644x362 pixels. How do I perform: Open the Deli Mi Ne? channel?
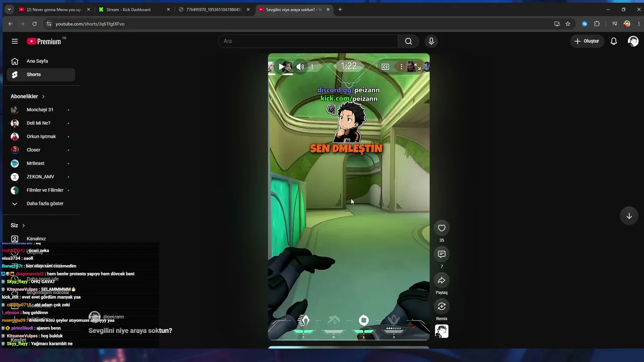tap(41, 123)
